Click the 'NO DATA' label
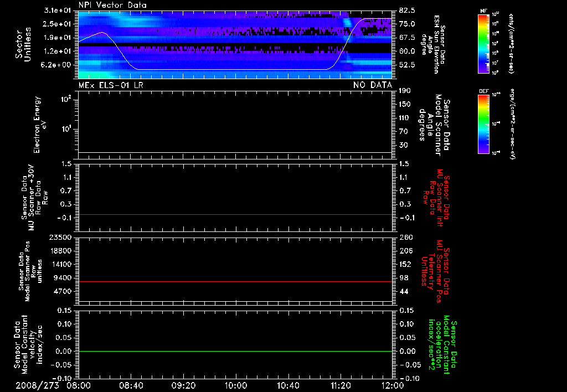 pos(373,85)
